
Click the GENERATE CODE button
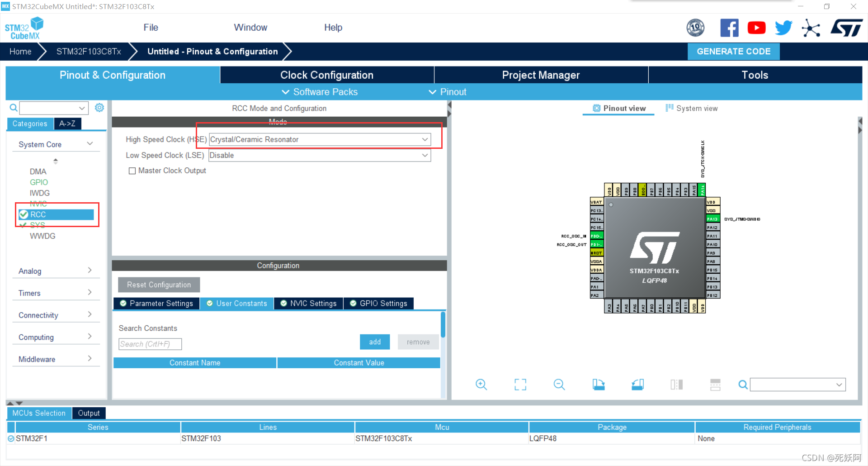pos(734,52)
